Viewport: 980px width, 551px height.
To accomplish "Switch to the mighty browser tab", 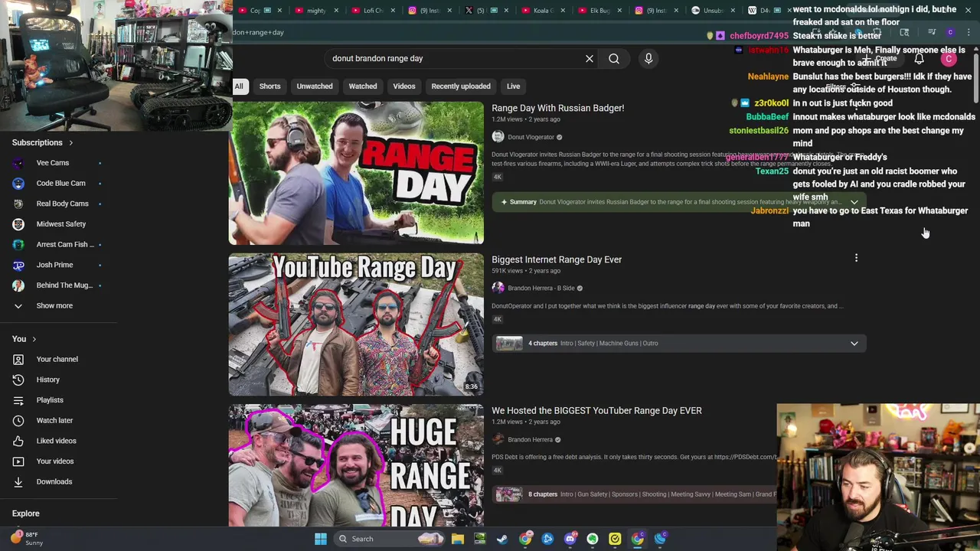I will coord(315,11).
